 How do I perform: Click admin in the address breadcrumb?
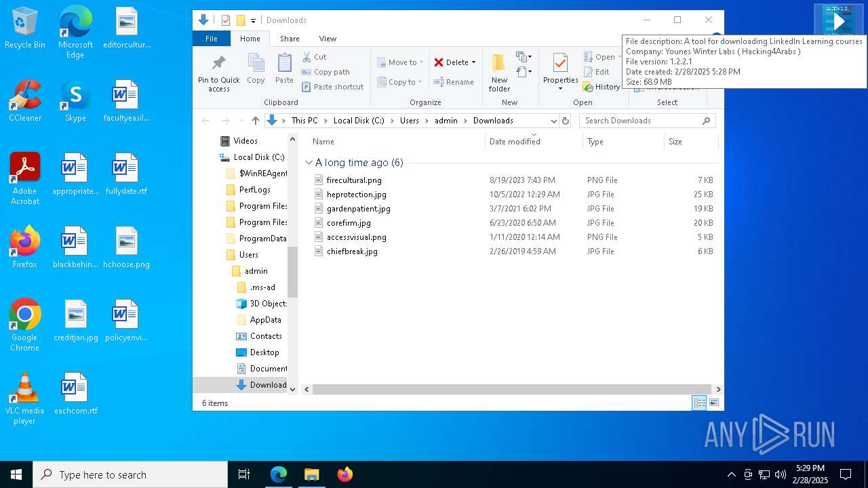446,121
